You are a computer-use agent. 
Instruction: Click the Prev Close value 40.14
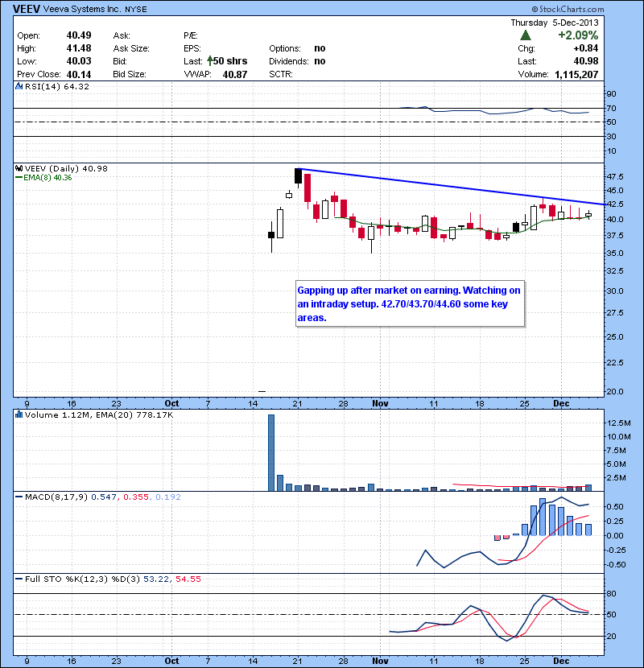tap(79, 74)
